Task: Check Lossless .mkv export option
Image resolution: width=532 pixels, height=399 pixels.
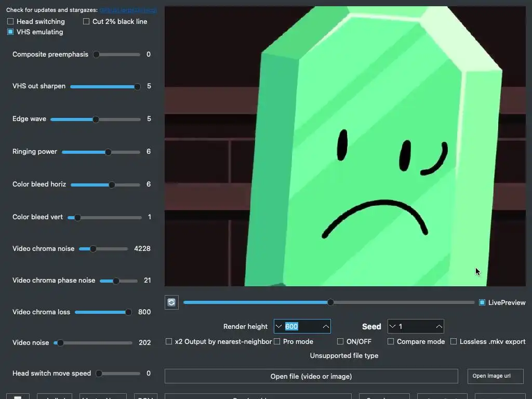Action: (453, 341)
